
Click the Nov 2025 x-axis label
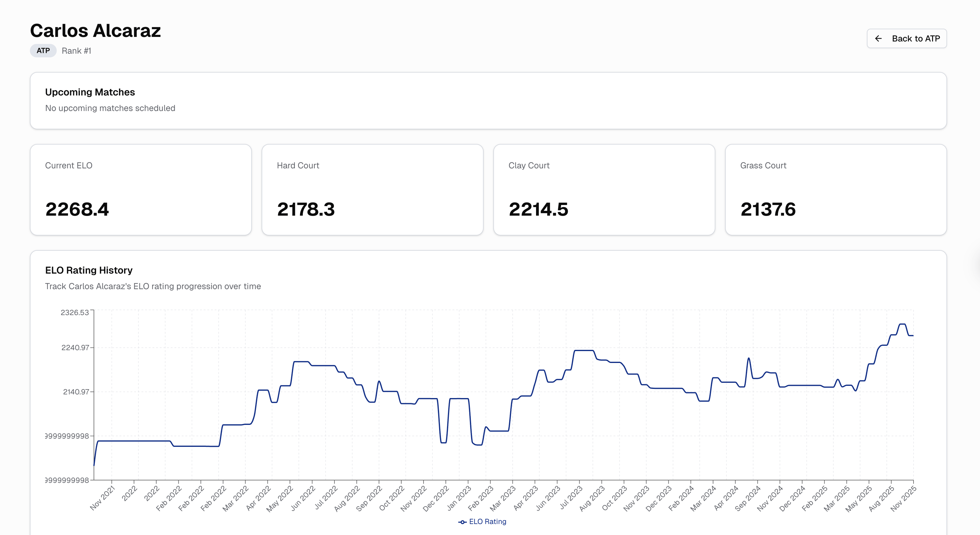pyautogui.click(x=903, y=499)
